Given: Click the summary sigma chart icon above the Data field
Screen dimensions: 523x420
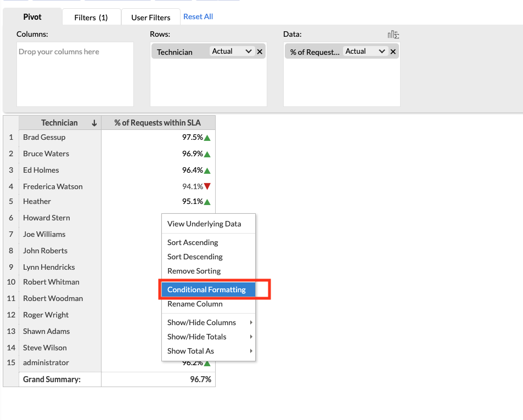Looking at the screenshot, I should (x=393, y=34).
